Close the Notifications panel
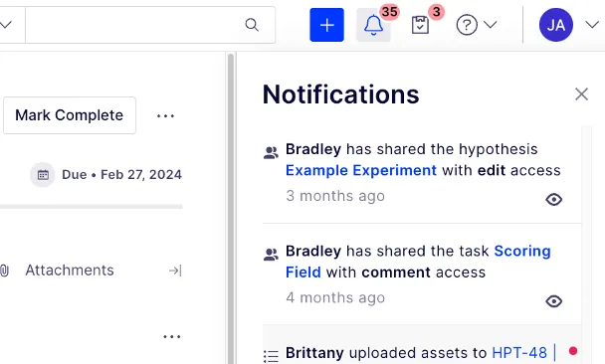Screen dimensions: 605x364 (581, 94)
